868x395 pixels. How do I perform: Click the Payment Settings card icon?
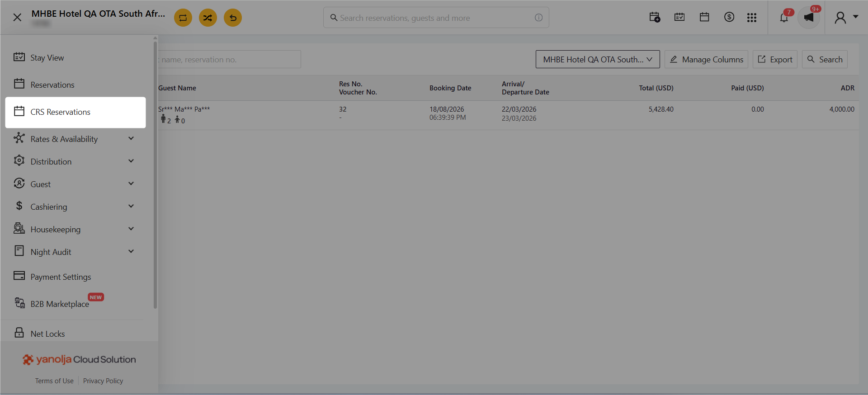pyautogui.click(x=19, y=276)
